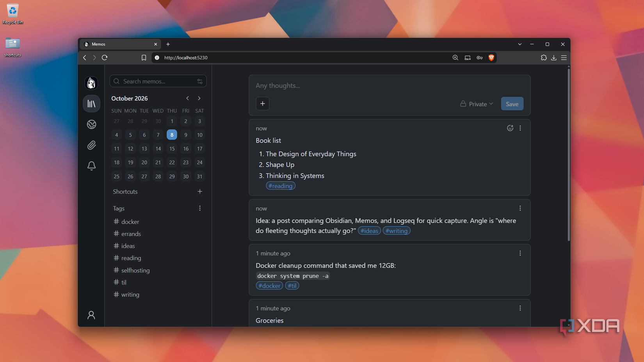Go to next month in calendar

tap(199, 98)
